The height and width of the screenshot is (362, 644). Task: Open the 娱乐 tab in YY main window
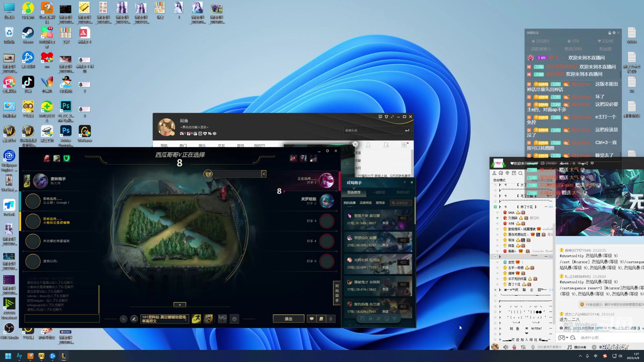pos(202,145)
